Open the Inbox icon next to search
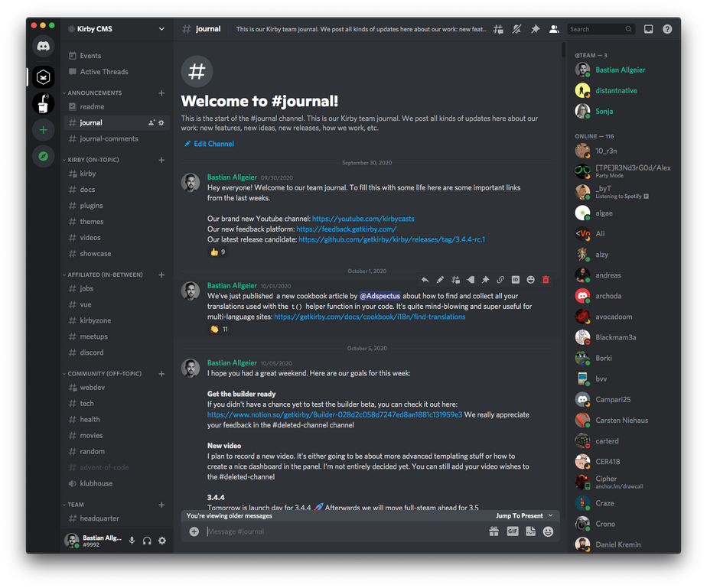Image resolution: width=707 pixels, height=588 pixels. 647,28
